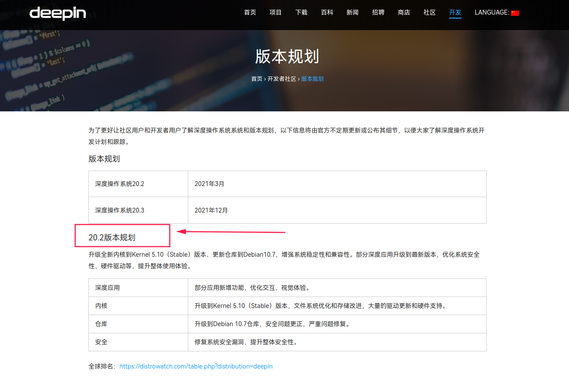Click the 仓库 table cell

(x=138, y=324)
